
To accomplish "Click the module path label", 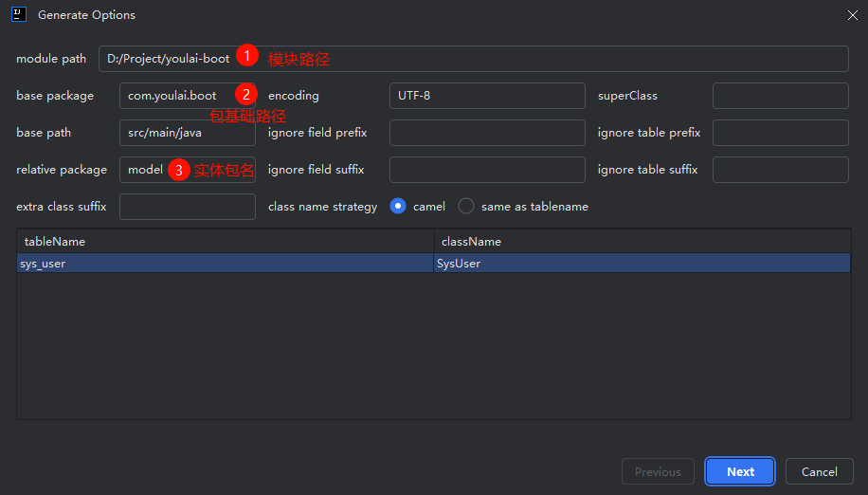I will 51,59.
